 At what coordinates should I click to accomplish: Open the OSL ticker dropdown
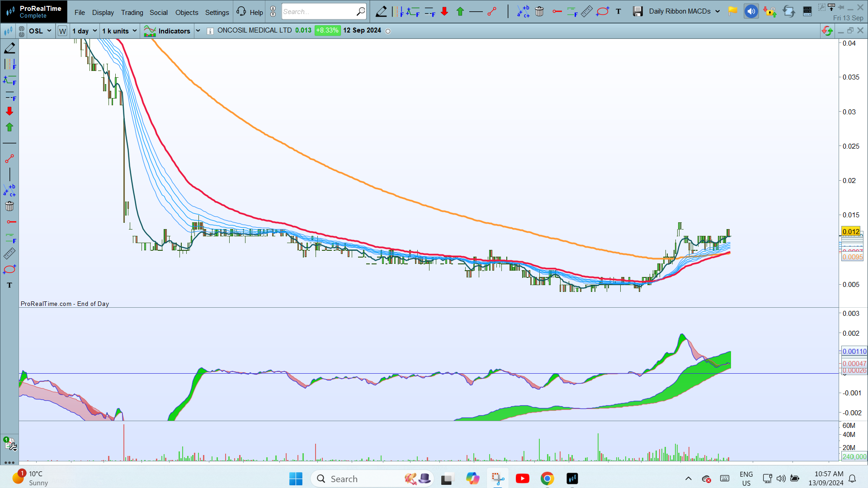click(41, 31)
